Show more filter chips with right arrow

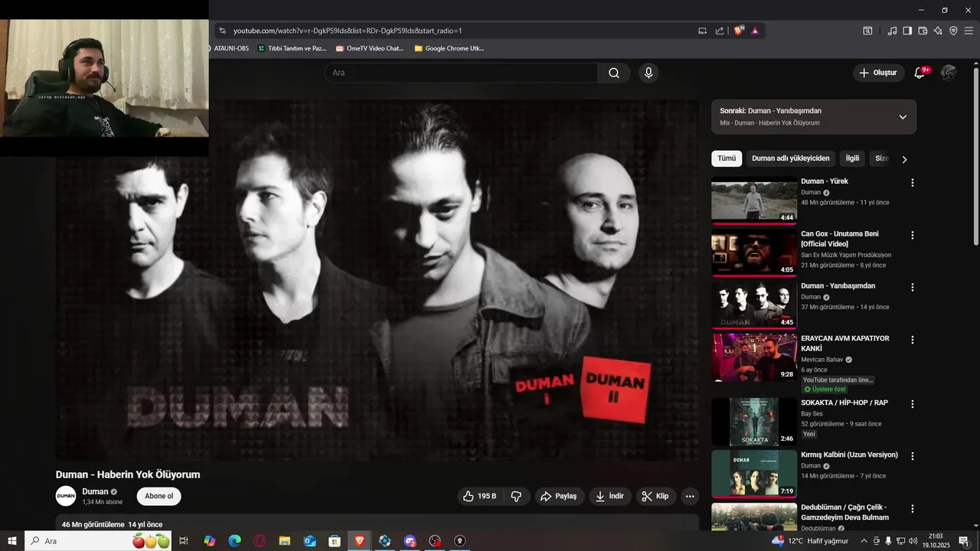pos(904,159)
